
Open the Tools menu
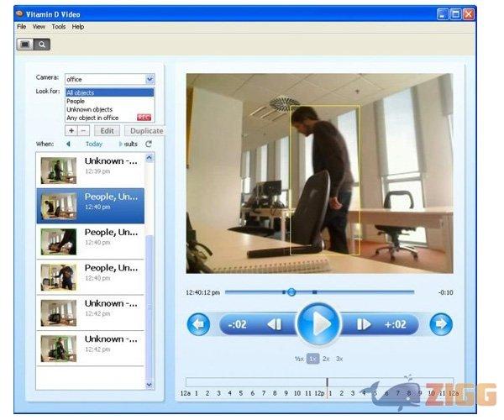tap(58, 27)
